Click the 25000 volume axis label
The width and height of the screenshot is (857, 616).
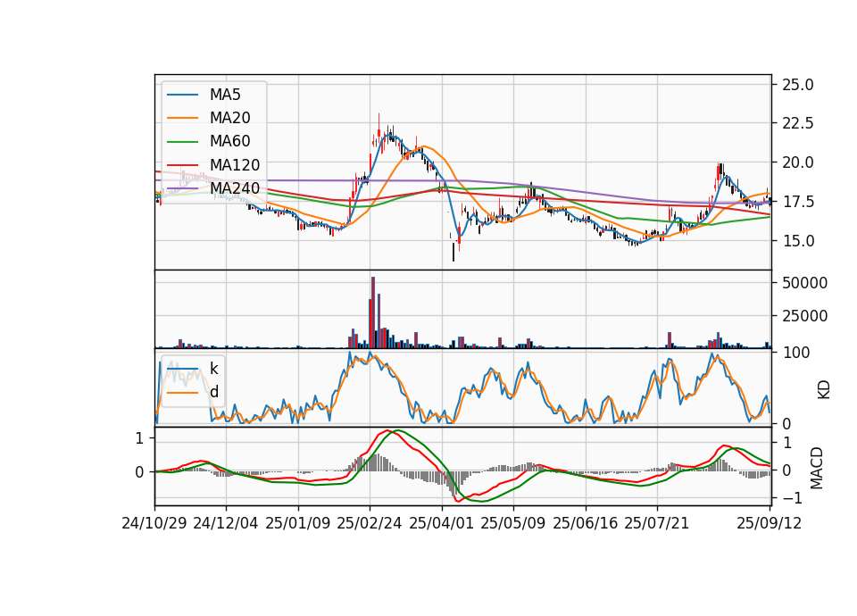(804, 316)
